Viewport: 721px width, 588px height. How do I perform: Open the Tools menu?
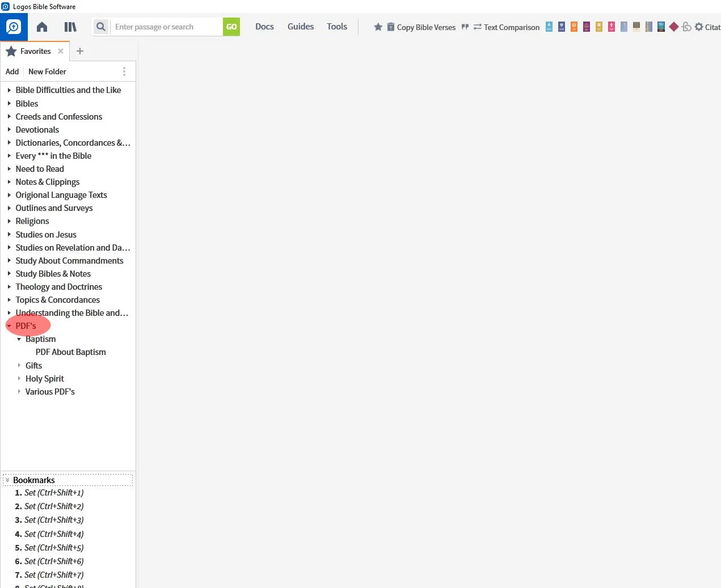point(337,27)
